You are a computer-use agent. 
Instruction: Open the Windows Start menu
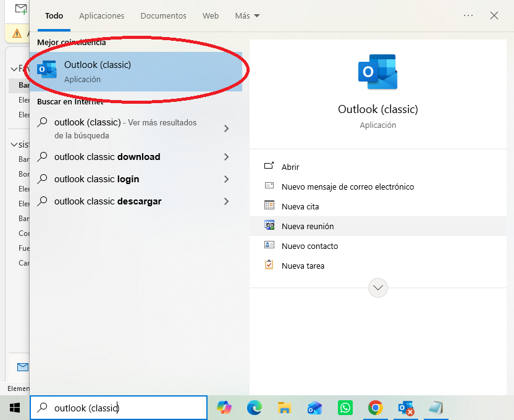(x=15, y=408)
